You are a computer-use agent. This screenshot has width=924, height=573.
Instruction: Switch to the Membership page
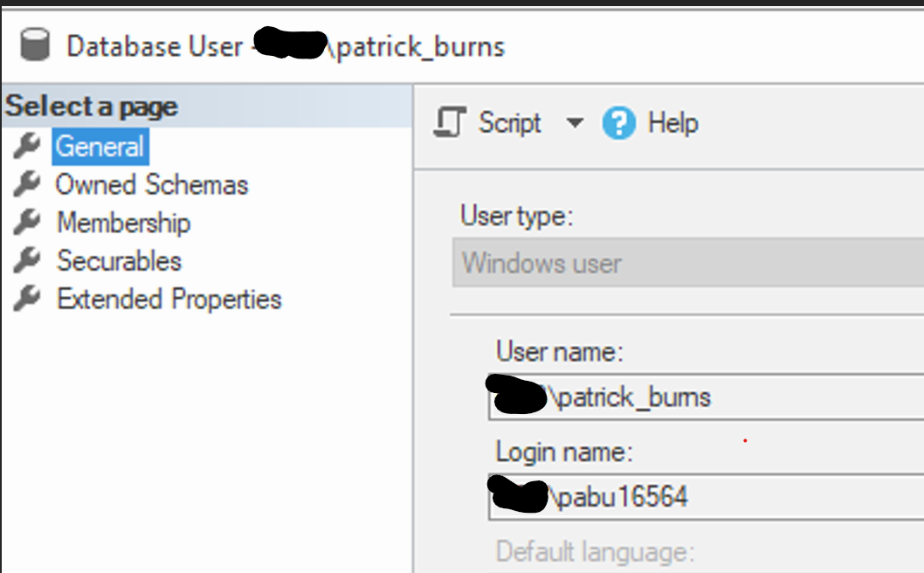[123, 223]
